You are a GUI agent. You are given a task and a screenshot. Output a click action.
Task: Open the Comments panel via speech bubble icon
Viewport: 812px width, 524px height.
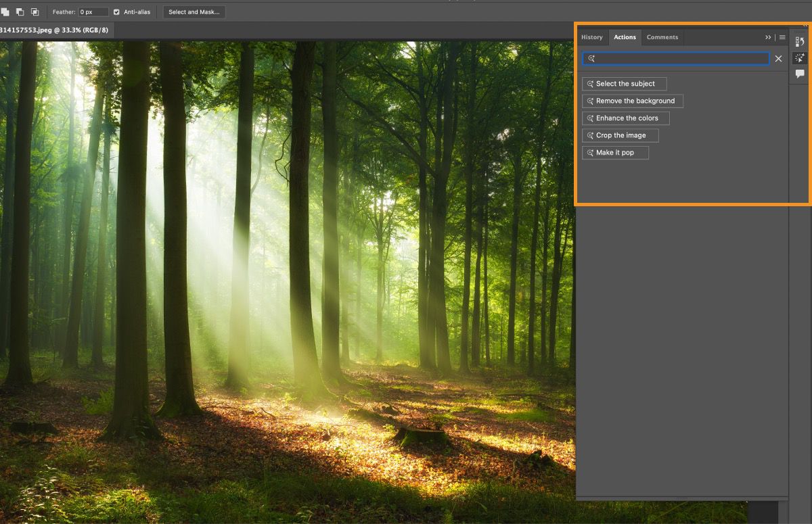[x=800, y=74]
